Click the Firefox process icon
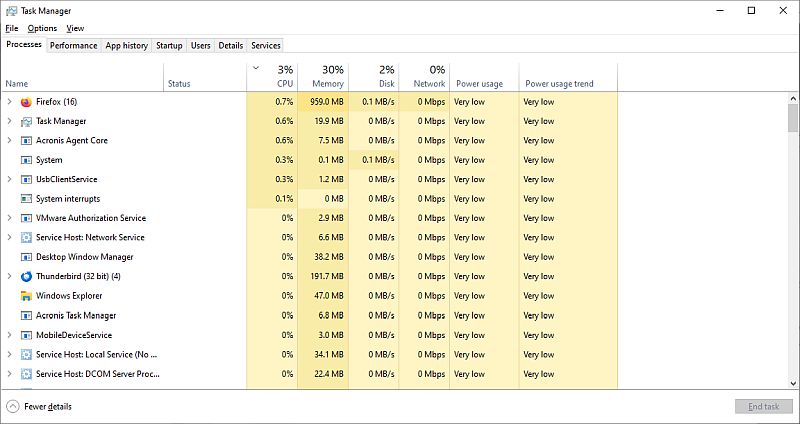This screenshot has width=800, height=424. 26,102
